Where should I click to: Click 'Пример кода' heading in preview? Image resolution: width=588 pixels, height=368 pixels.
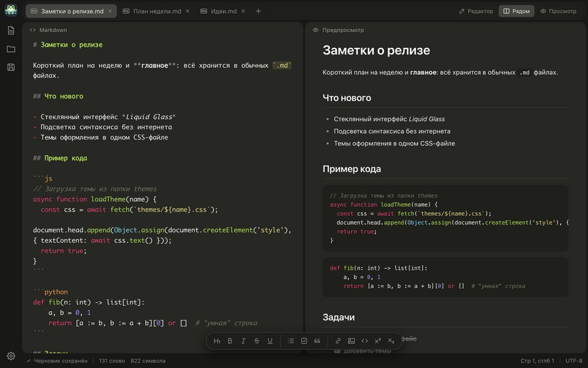pyautogui.click(x=352, y=169)
